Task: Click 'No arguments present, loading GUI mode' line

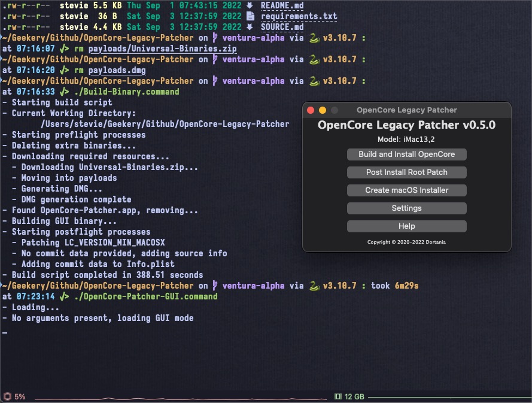Action: (x=103, y=318)
